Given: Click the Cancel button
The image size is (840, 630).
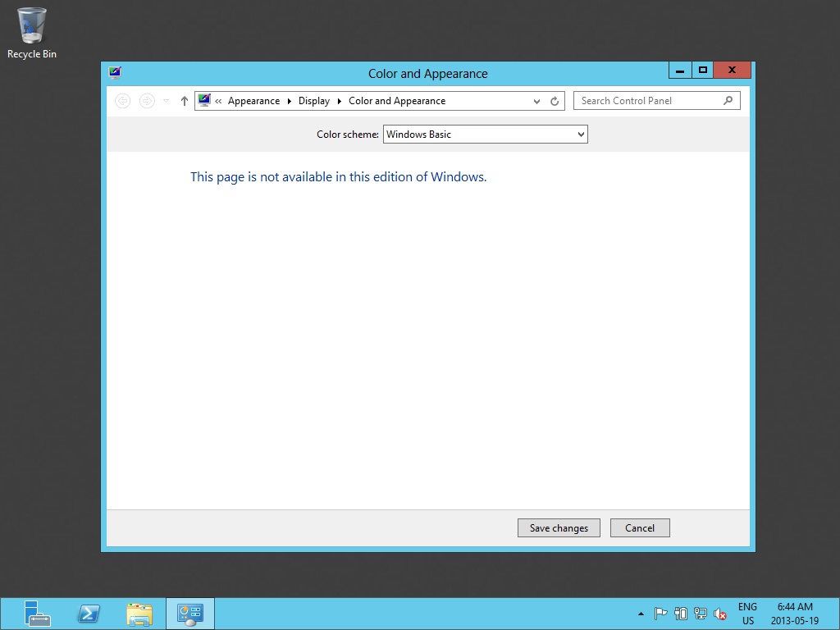Looking at the screenshot, I should pyautogui.click(x=640, y=527).
